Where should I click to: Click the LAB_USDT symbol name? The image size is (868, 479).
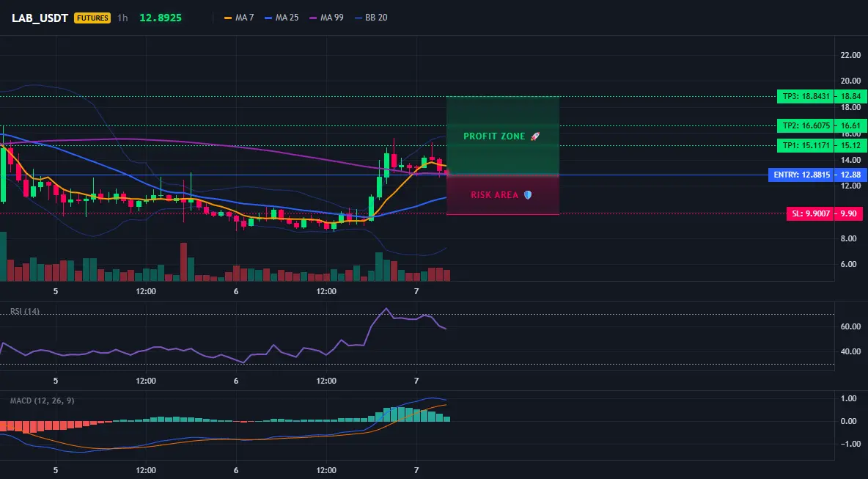(x=40, y=18)
